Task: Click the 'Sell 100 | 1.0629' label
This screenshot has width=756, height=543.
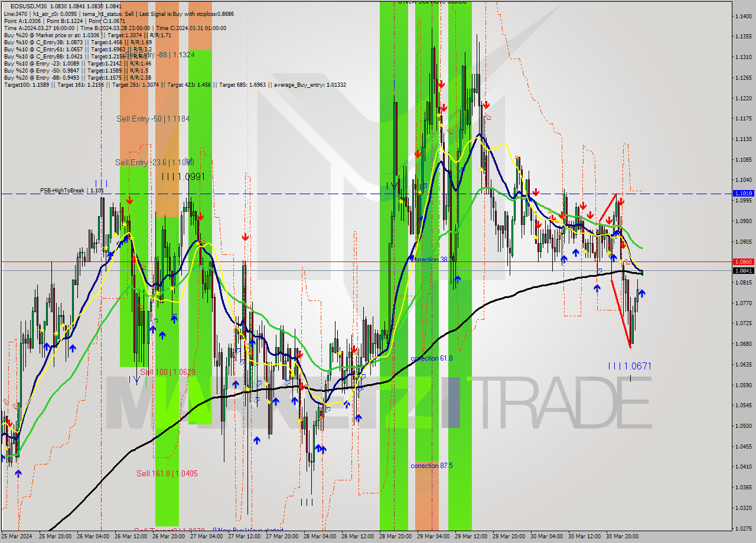Action: click(167, 372)
